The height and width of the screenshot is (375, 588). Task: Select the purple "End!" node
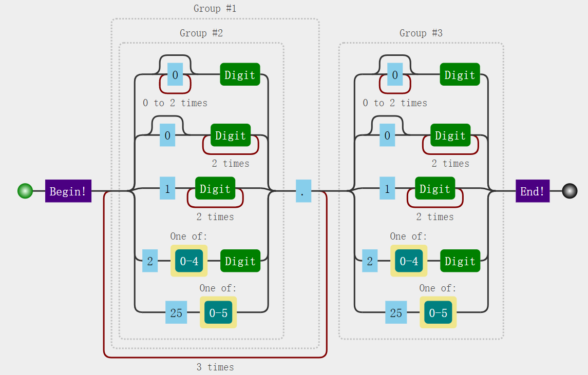pyautogui.click(x=533, y=191)
